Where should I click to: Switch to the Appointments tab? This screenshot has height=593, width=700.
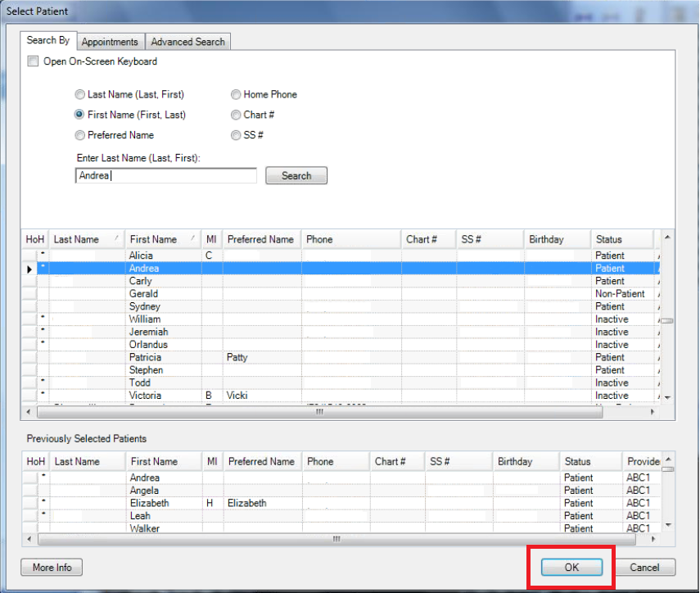110,42
